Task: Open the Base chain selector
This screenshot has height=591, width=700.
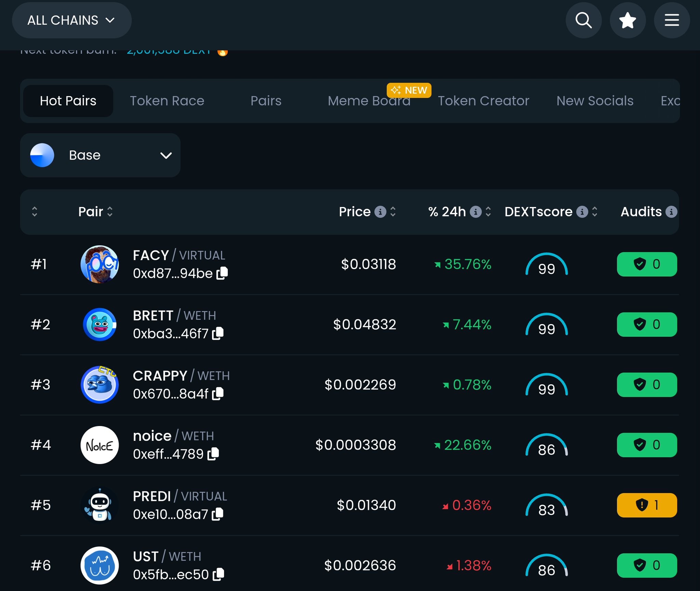Action: (100, 155)
